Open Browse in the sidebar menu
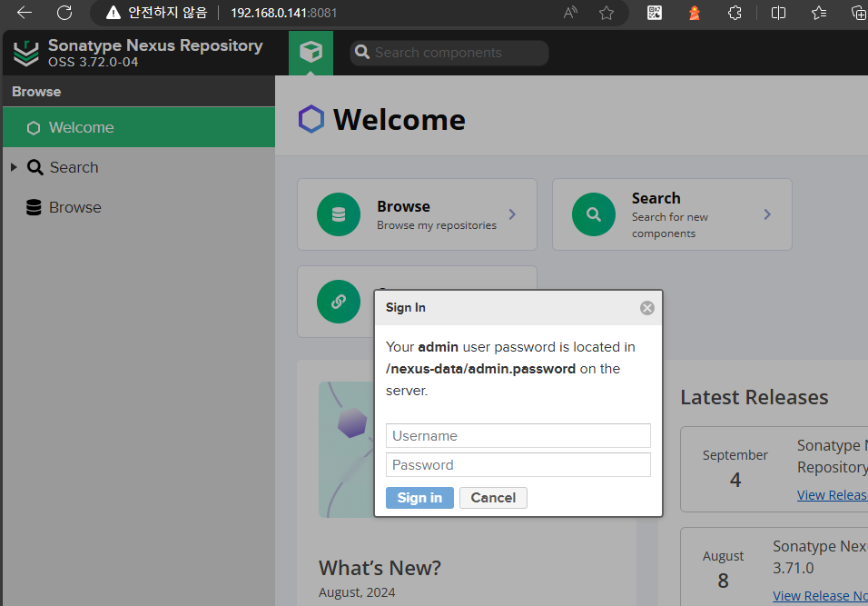The height and width of the screenshot is (606, 868). point(75,207)
